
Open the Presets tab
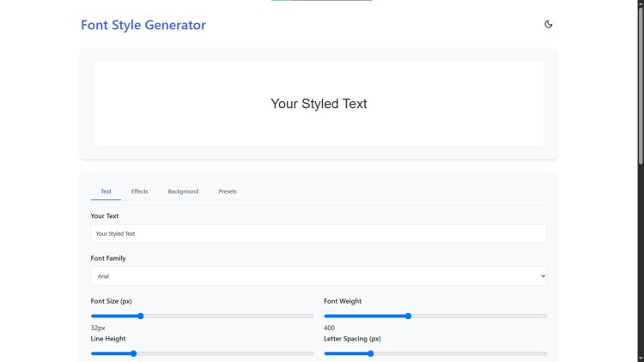[x=228, y=191]
